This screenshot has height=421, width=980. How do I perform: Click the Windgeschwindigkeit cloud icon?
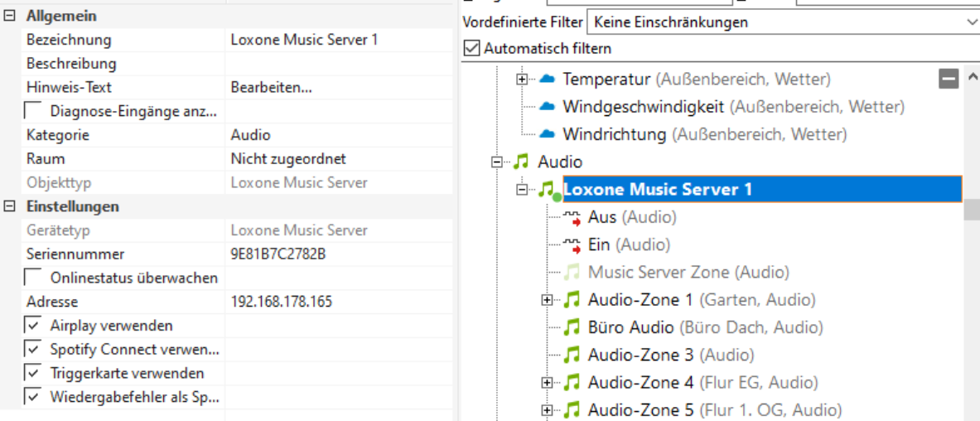point(546,107)
